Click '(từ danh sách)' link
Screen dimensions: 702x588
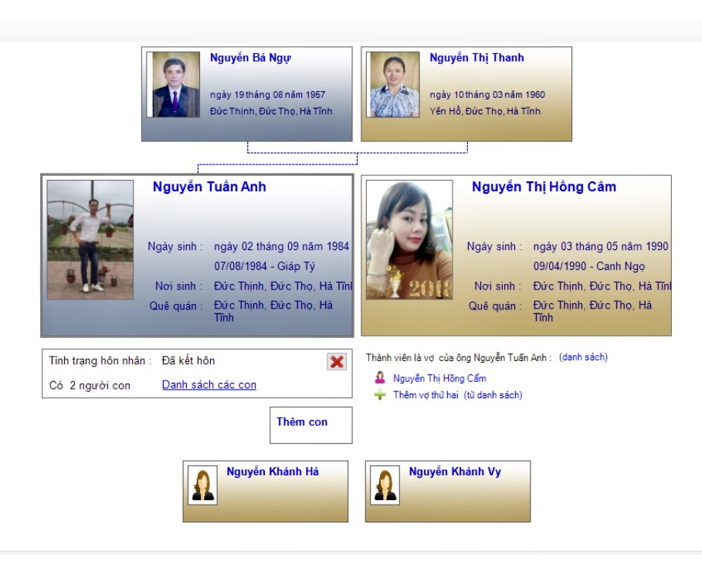click(x=493, y=395)
